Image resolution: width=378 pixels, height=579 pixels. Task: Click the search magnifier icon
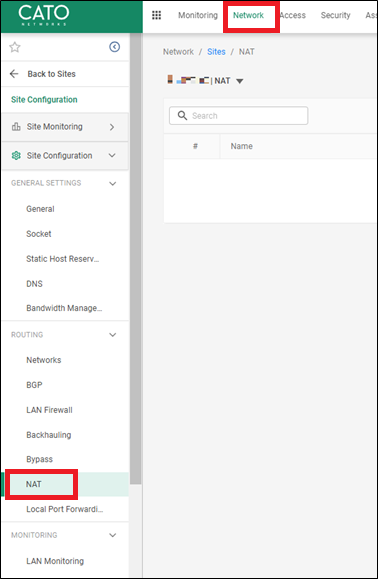click(182, 116)
